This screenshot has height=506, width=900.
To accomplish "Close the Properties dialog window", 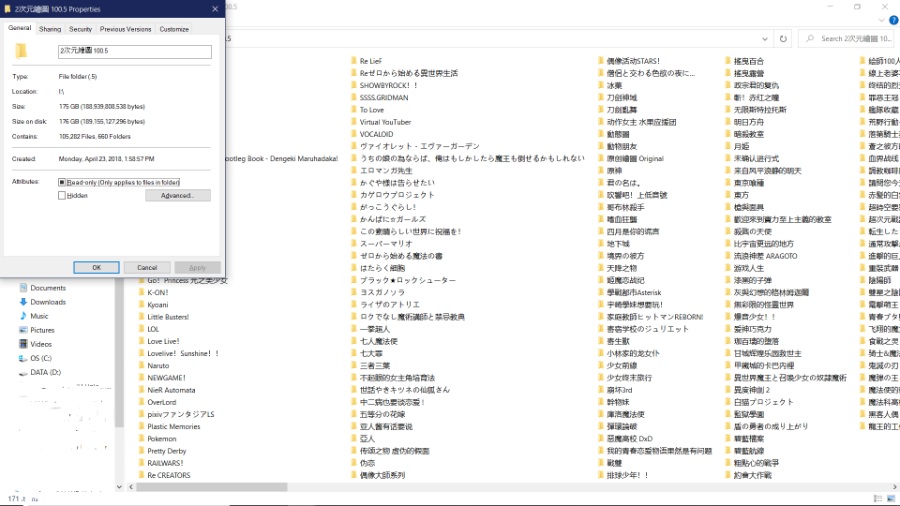I will (x=215, y=9).
